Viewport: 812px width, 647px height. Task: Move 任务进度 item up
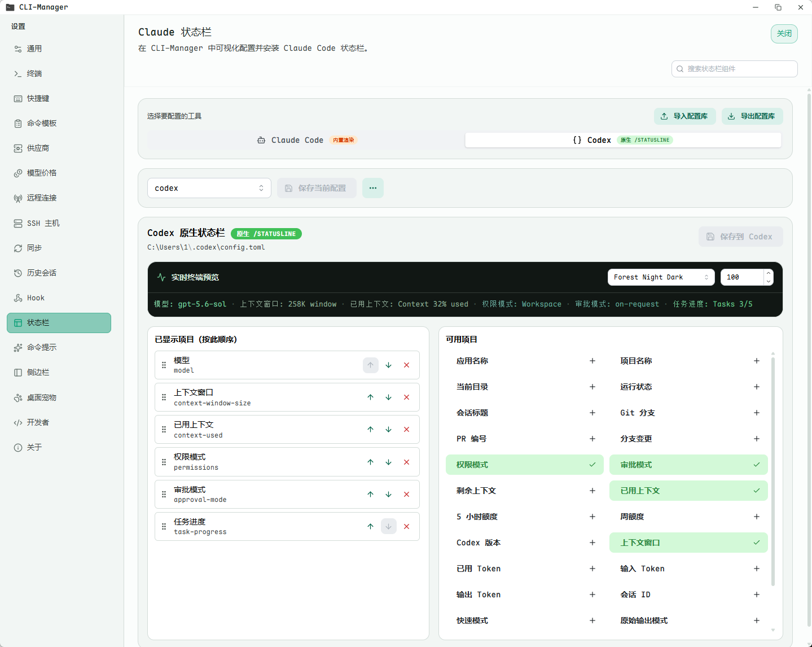point(371,527)
